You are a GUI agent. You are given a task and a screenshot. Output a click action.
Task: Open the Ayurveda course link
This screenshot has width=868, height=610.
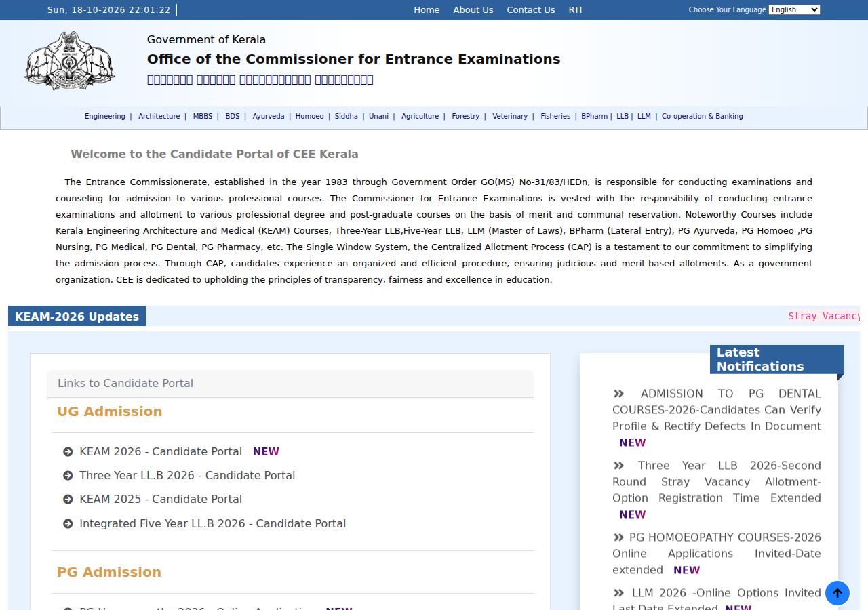coord(269,117)
